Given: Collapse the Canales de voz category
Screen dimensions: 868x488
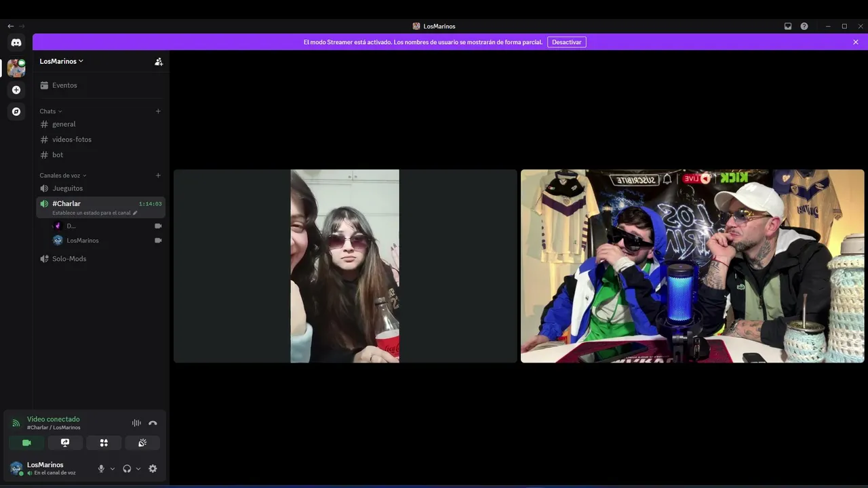Looking at the screenshot, I should (x=63, y=176).
